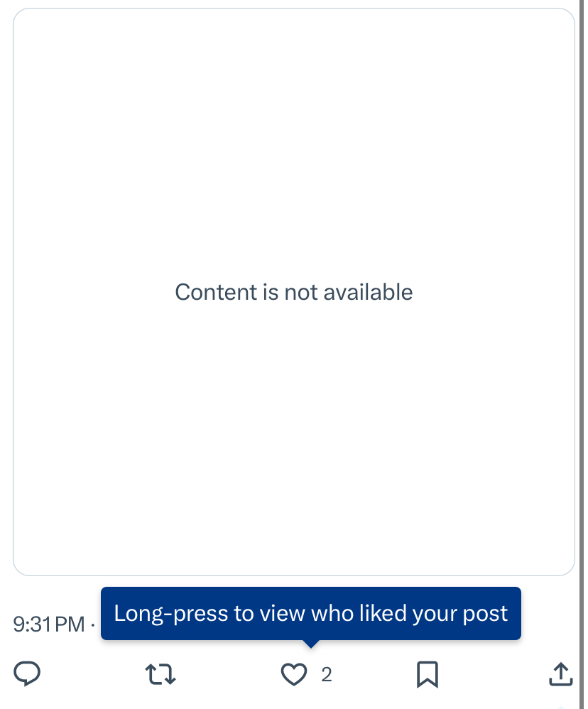Bookmark this post with the ribbon icon

point(427,674)
